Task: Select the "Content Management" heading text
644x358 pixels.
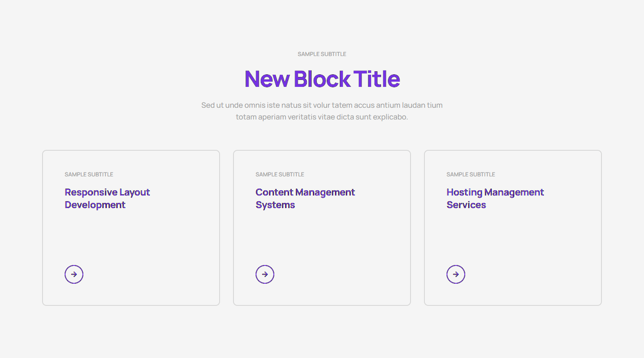Action: [305, 192]
